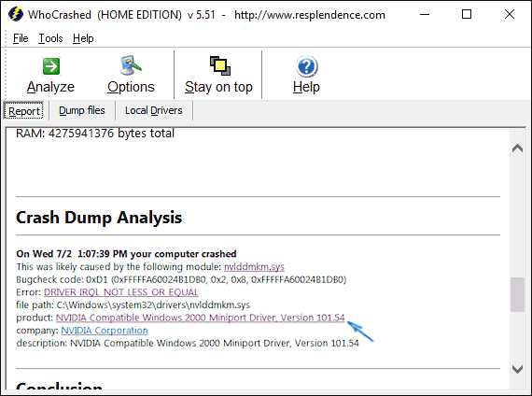Click the Analyze label text

[x=50, y=87]
